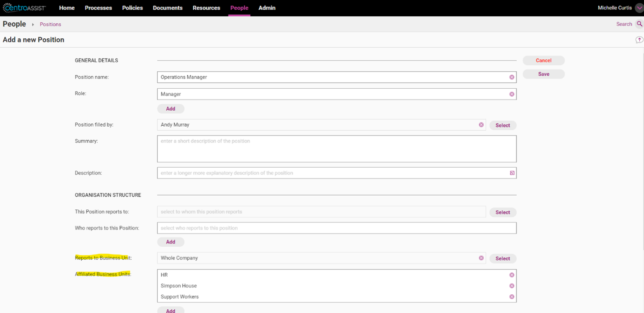Click the Search magnifier icon
Image resolution: width=644 pixels, height=313 pixels.
coord(639,24)
